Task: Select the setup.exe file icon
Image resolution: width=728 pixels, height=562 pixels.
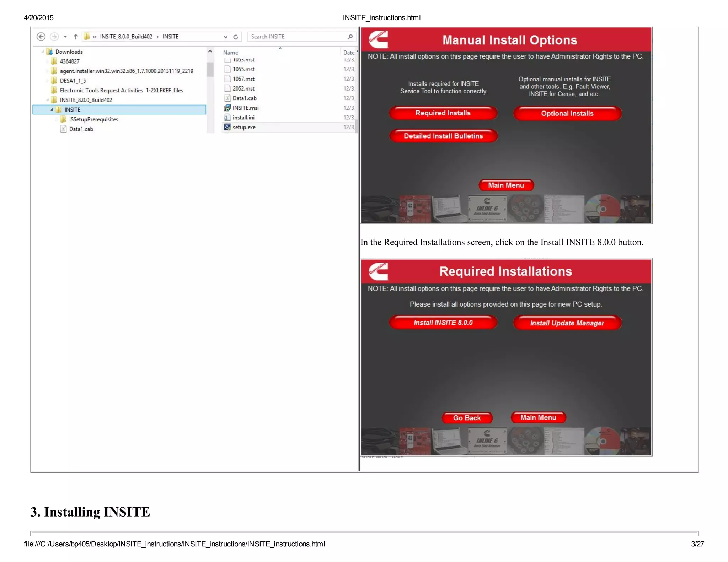Action: [227, 127]
